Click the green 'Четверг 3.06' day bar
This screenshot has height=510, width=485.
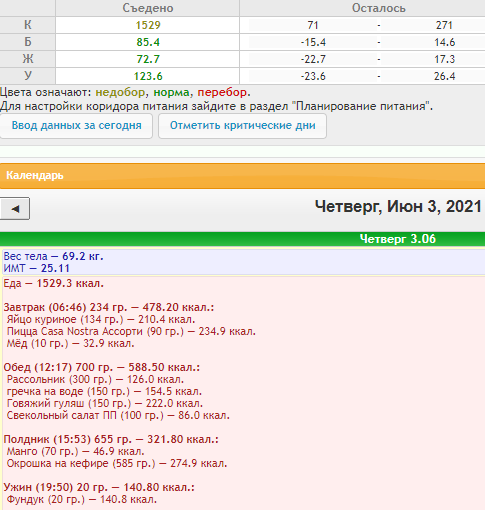coord(242,239)
